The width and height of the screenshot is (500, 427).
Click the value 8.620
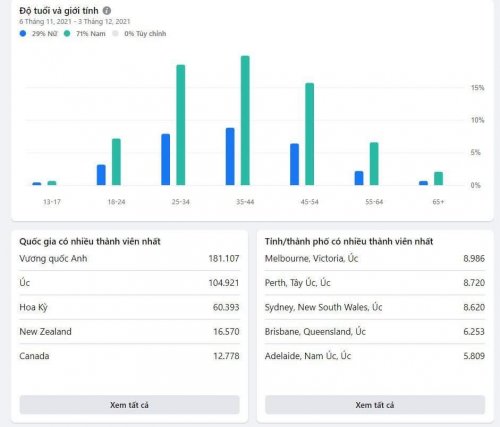pyautogui.click(x=474, y=307)
